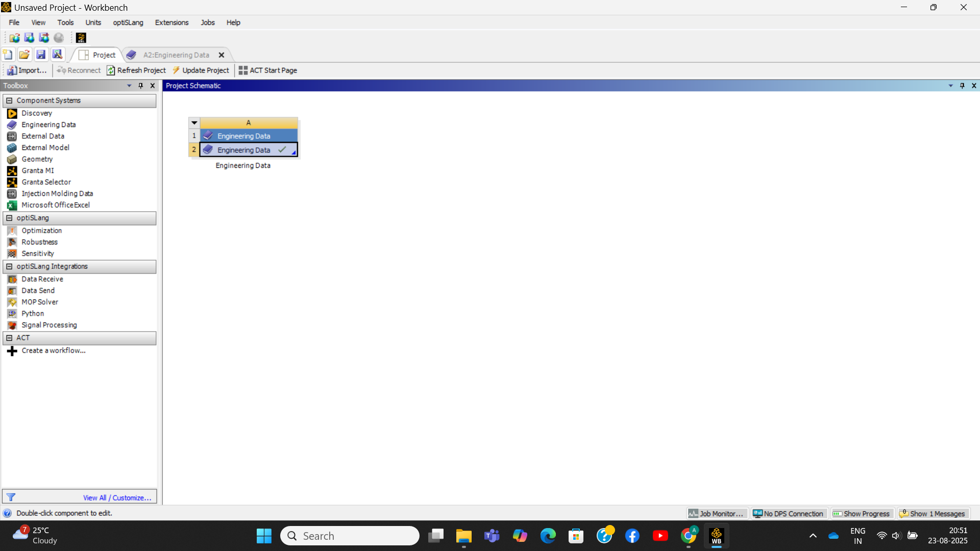Click the black optiSLang logo icon in toolbar
Screen dimensions: 980x551
point(81,38)
